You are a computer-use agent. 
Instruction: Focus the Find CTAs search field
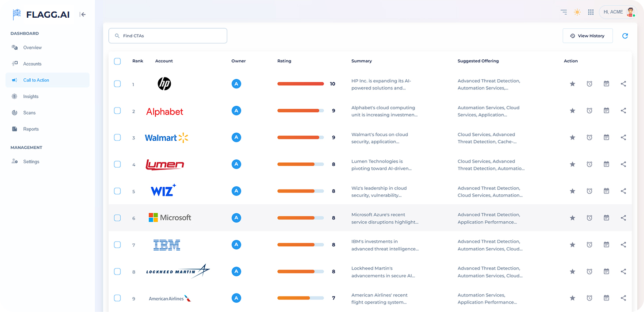168,36
